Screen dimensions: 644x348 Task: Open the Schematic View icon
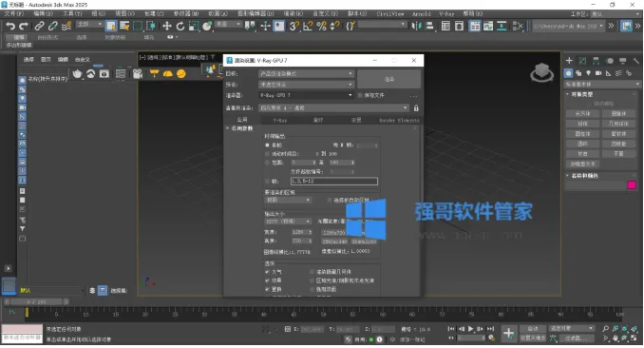point(502,26)
